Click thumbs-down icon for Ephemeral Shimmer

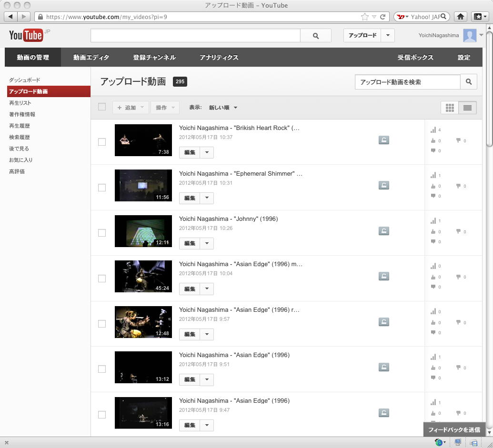click(x=458, y=186)
